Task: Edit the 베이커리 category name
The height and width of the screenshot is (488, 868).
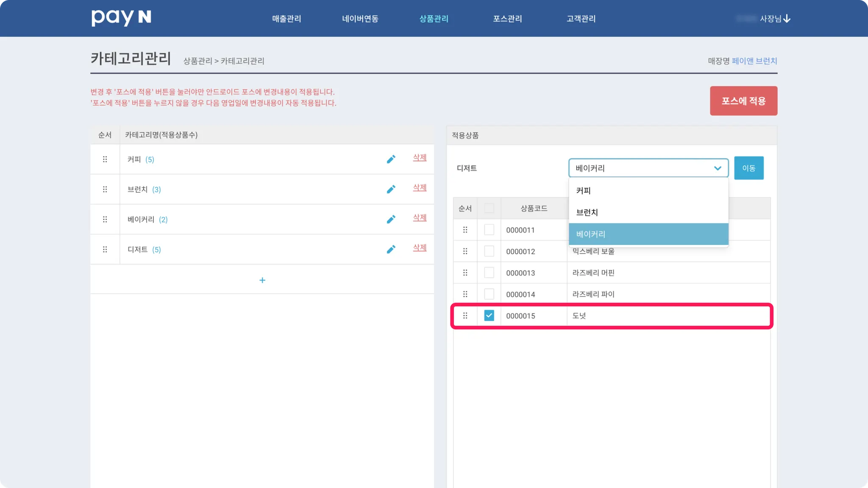Action: click(x=391, y=219)
